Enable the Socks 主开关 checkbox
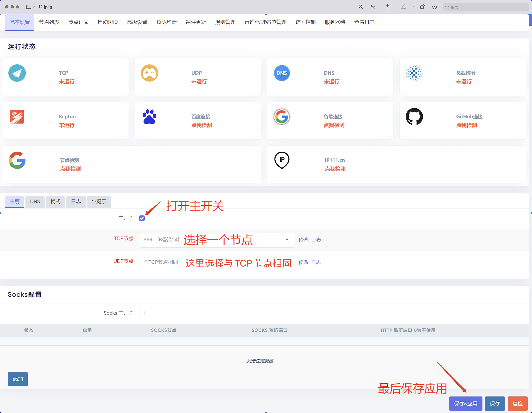This screenshot has height=413, width=532. (x=142, y=313)
